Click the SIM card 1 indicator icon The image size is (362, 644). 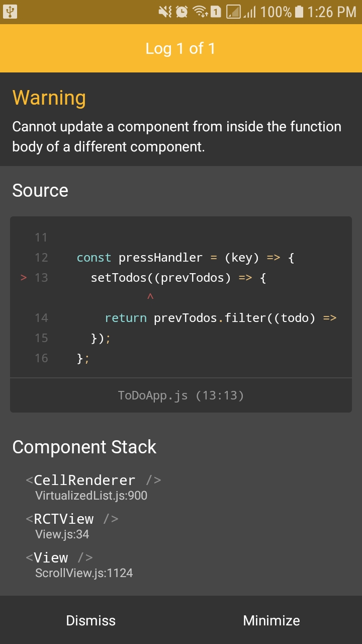(x=216, y=12)
